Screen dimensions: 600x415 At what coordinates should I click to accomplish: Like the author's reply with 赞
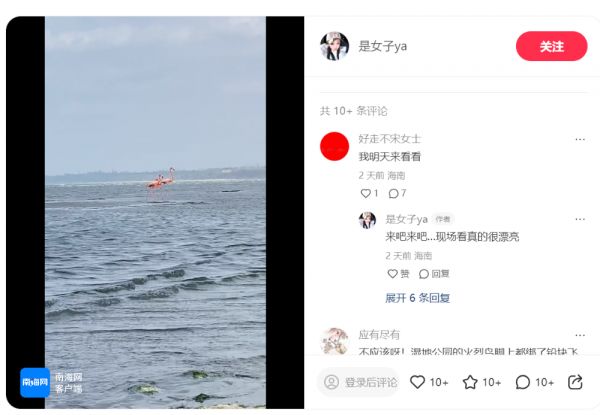coord(398,274)
